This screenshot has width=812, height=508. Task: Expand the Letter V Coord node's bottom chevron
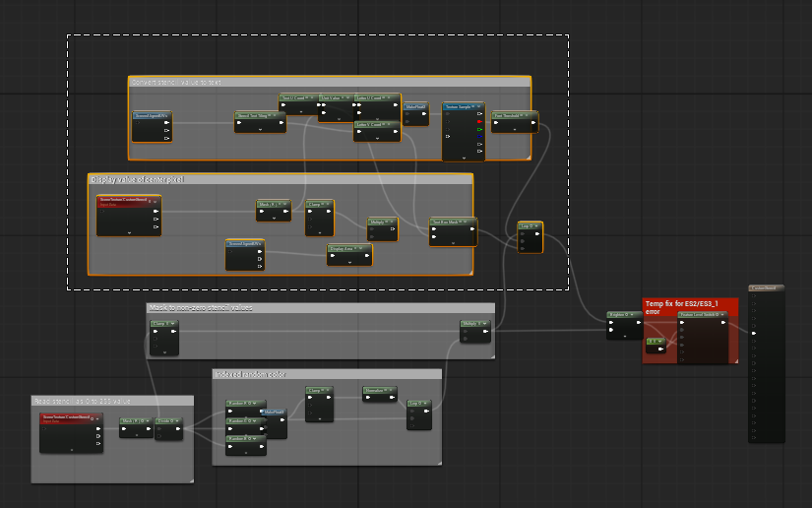point(377,138)
